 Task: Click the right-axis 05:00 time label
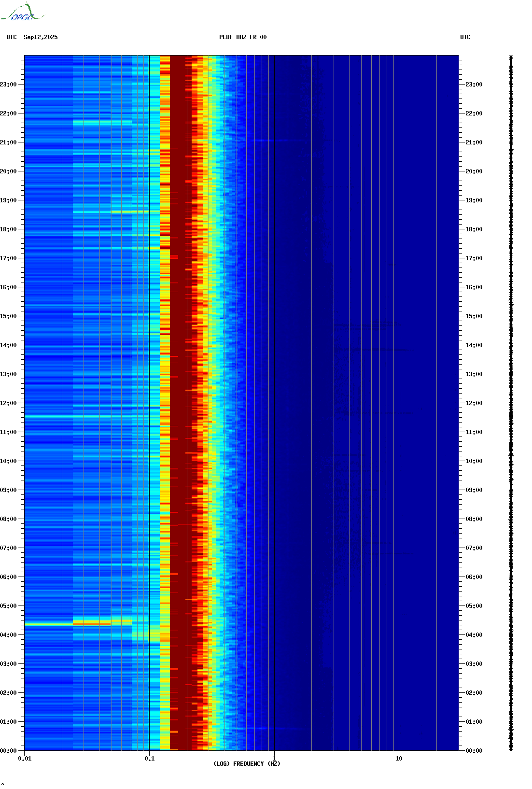click(x=474, y=606)
